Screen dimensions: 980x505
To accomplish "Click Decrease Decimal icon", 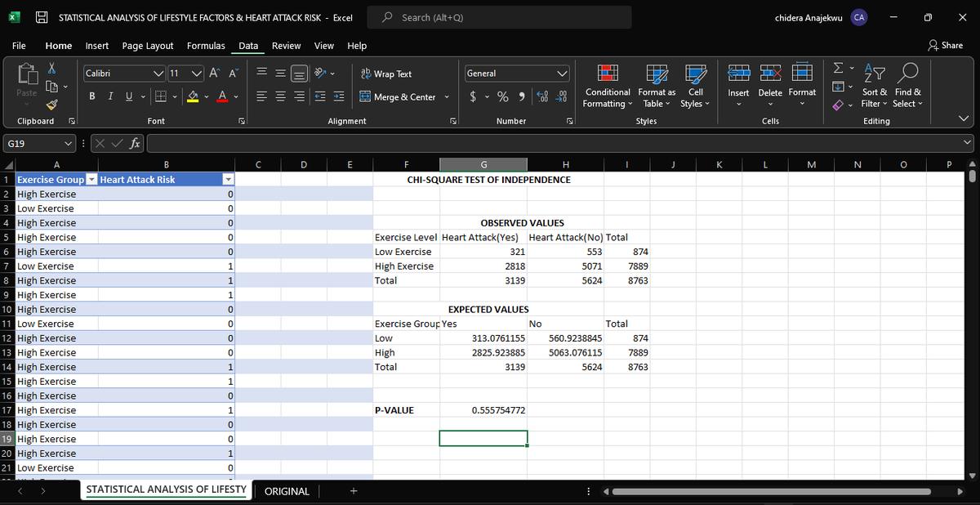I will click(562, 97).
